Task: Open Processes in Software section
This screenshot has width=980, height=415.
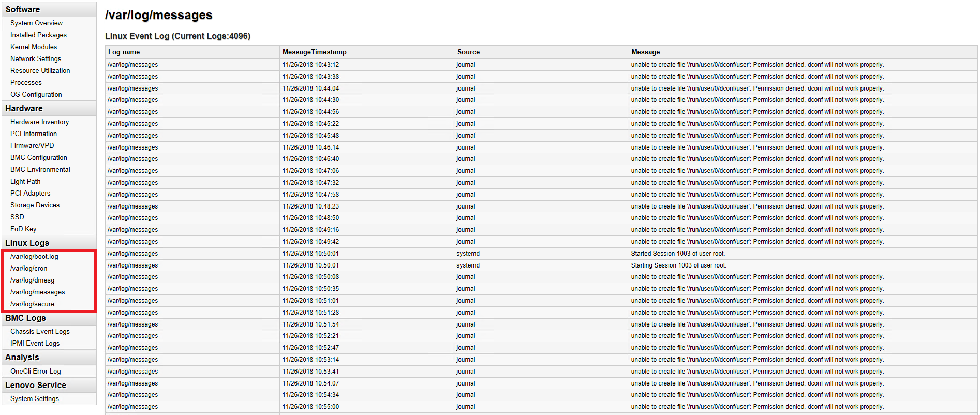Action: [26, 82]
